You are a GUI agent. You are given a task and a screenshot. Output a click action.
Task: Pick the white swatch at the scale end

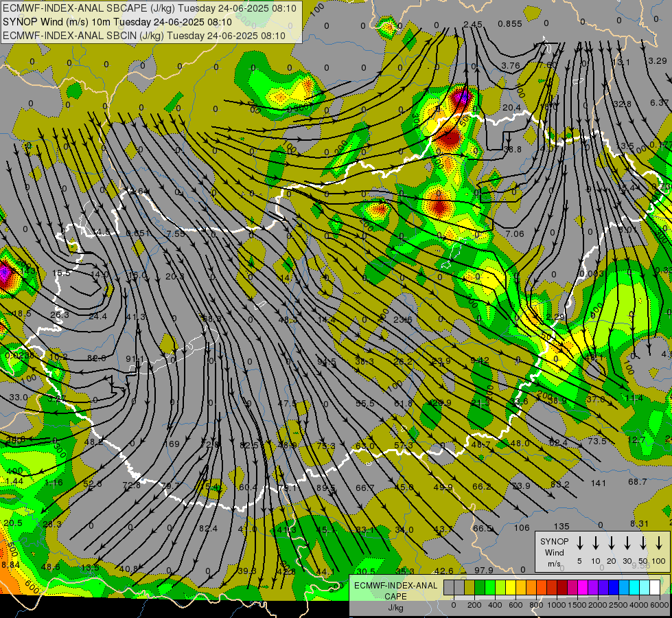(x=655, y=587)
